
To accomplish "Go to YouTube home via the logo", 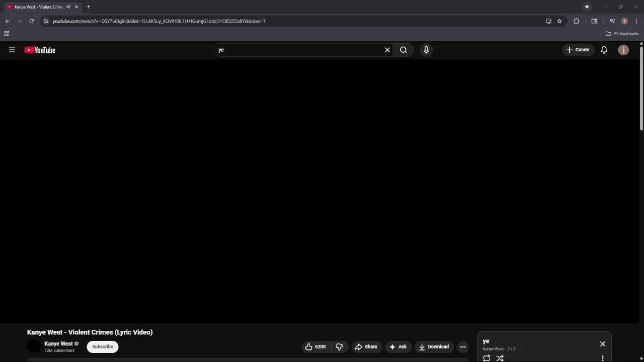I will tap(40, 50).
